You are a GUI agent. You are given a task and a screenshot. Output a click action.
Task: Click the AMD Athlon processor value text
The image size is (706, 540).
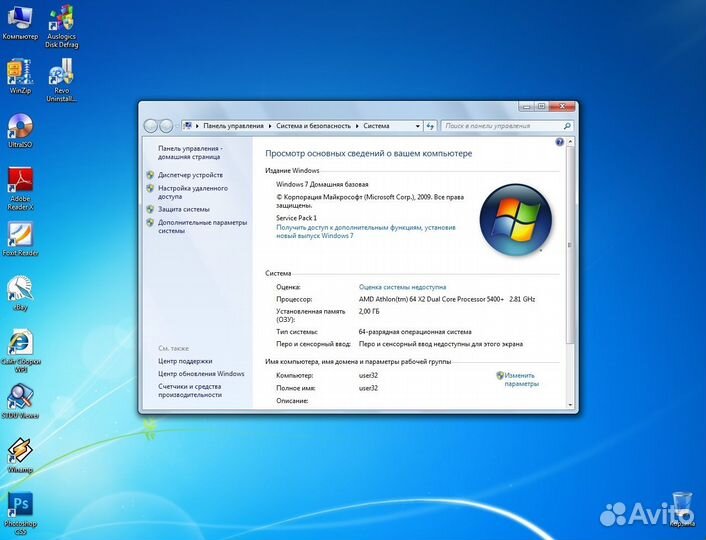point(447,299)
